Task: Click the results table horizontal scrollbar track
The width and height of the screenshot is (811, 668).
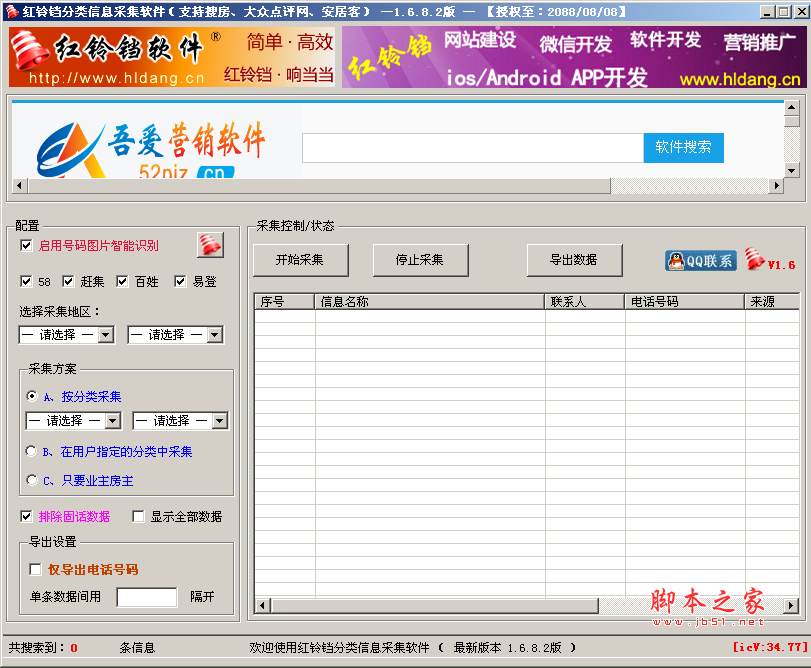Action: point(690,605)
